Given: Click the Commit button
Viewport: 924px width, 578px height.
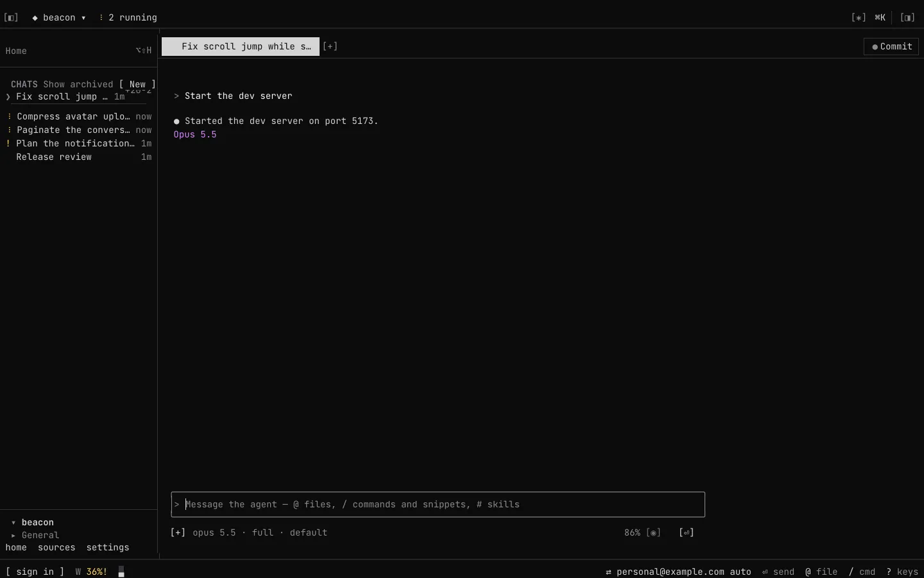Looking at the screenshot, I should [891, 46].
